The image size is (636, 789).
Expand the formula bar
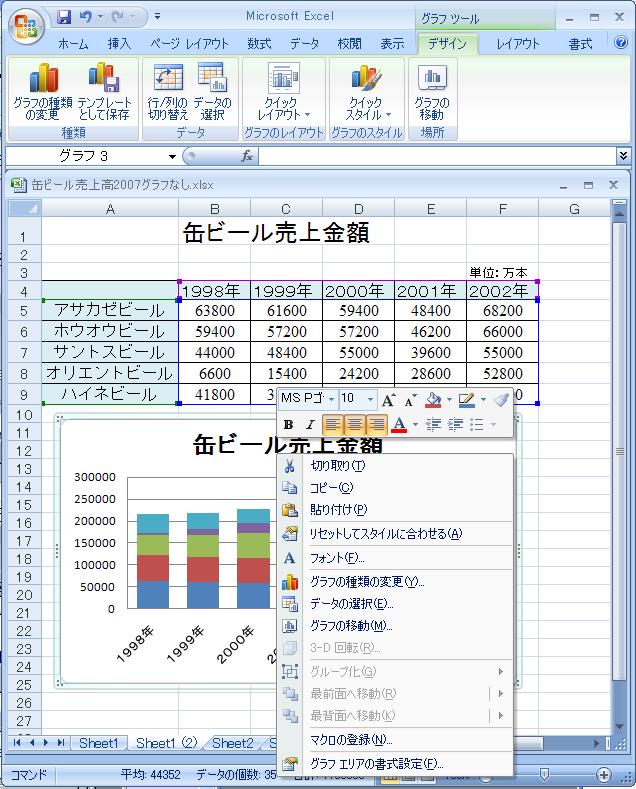623,156
